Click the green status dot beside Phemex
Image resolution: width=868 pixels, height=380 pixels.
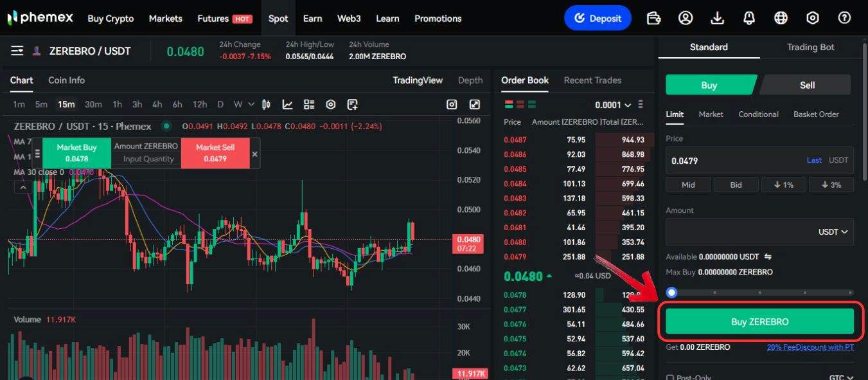click(x=166, y=126)
